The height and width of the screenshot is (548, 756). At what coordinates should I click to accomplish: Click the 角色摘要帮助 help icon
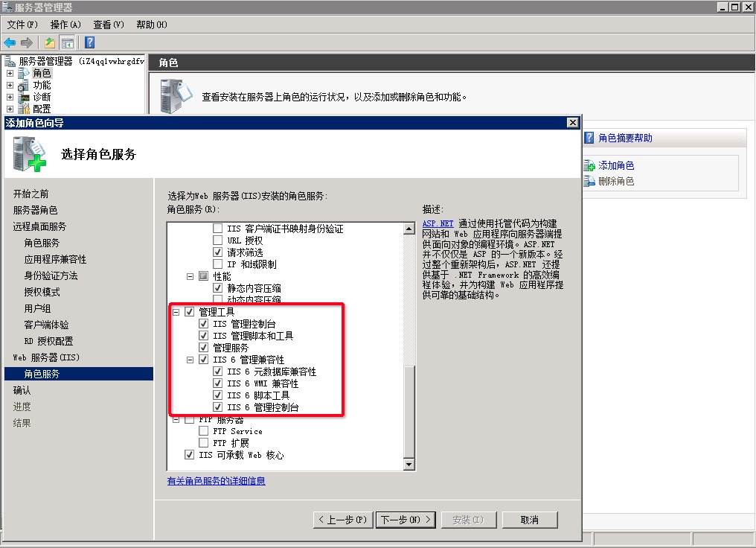click(589, 138)
